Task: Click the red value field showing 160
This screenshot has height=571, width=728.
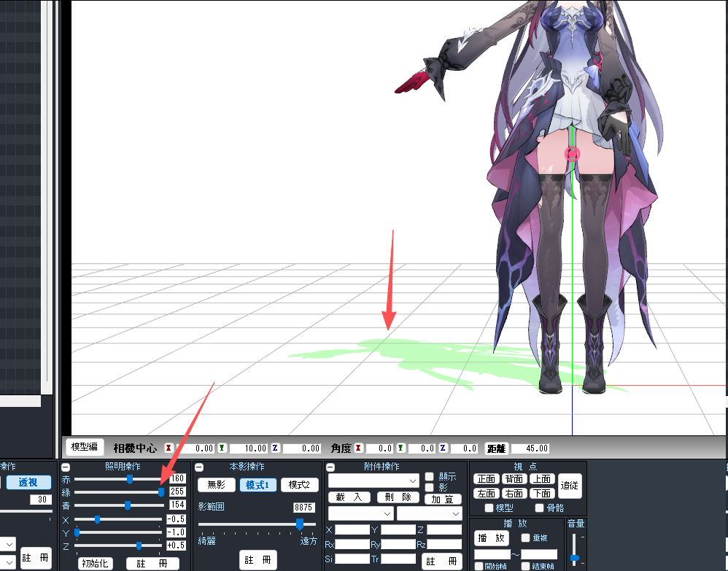Action: (x=177, y=478)
